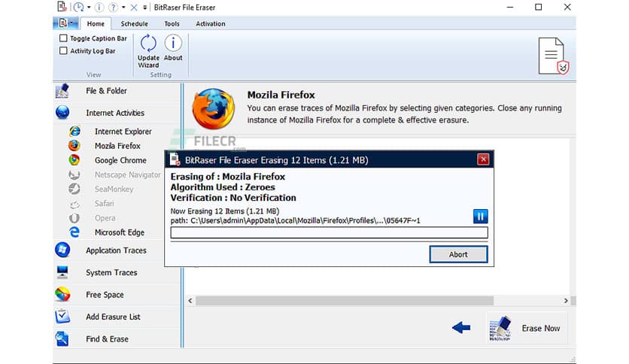Select SeaMonkey entry in sidebar

(x=114, y=190)
